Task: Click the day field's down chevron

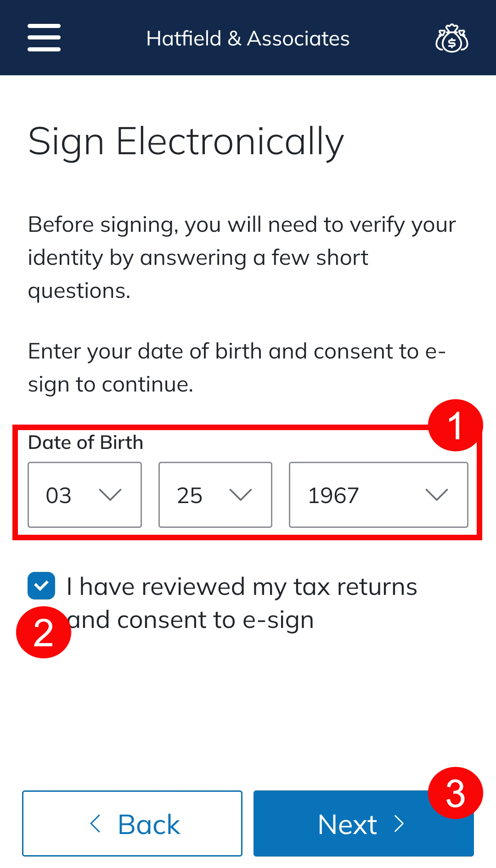Action: pos(241,495)
